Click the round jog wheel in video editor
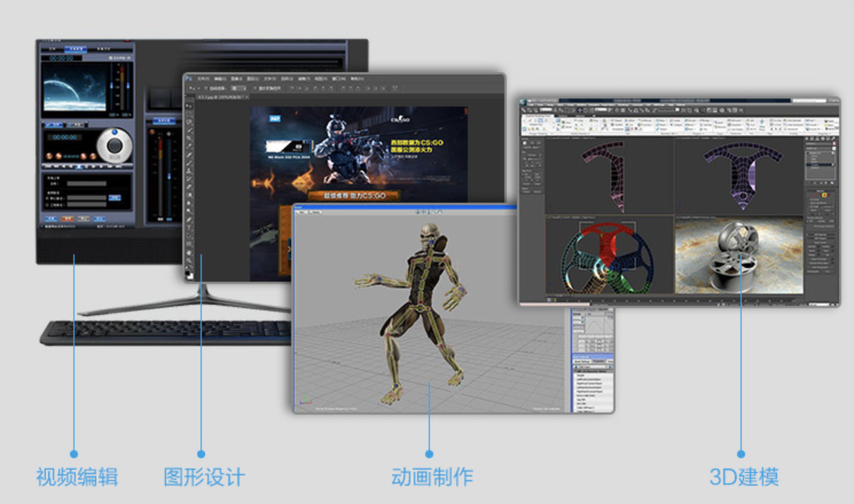This screenshot has height=504, width=854. click(x=114, y=145)
